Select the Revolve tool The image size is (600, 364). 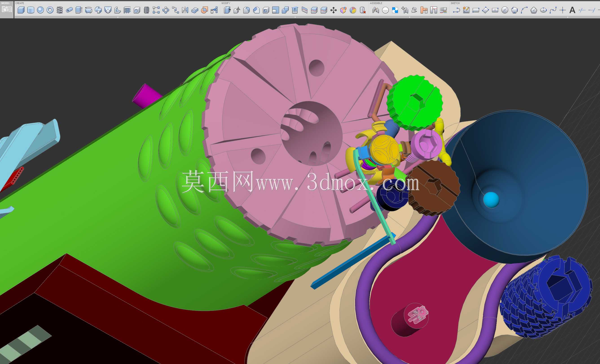[x=89, y=10]
